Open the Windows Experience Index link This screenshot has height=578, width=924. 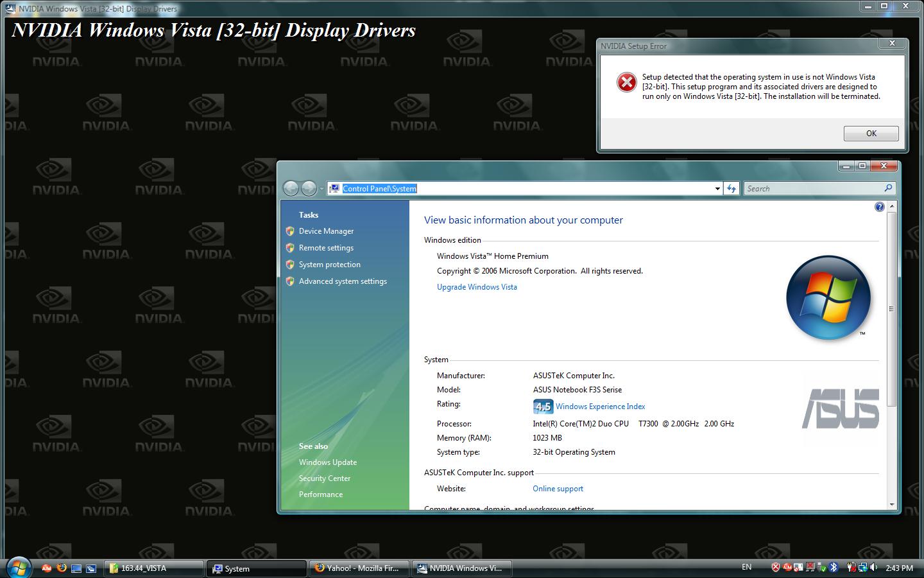point(600,407)
